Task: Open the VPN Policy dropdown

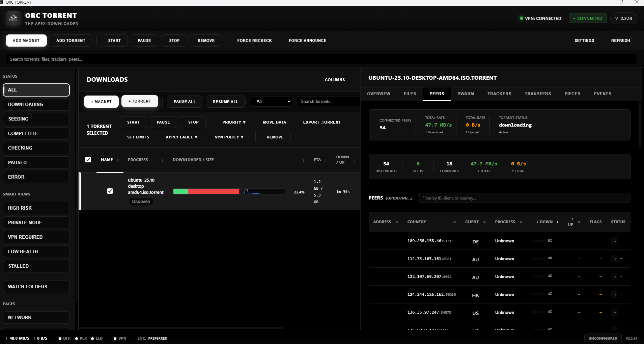Action: [x=229, y=137]
